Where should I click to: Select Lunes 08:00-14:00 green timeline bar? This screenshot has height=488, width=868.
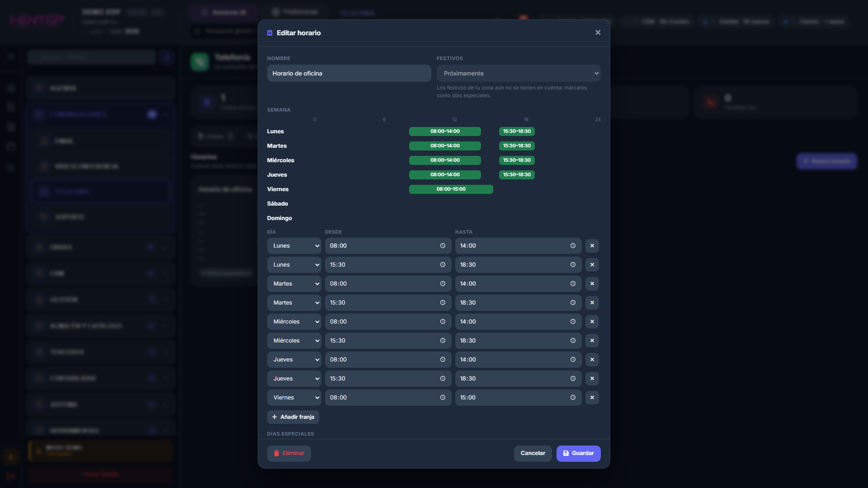[445, 131]
